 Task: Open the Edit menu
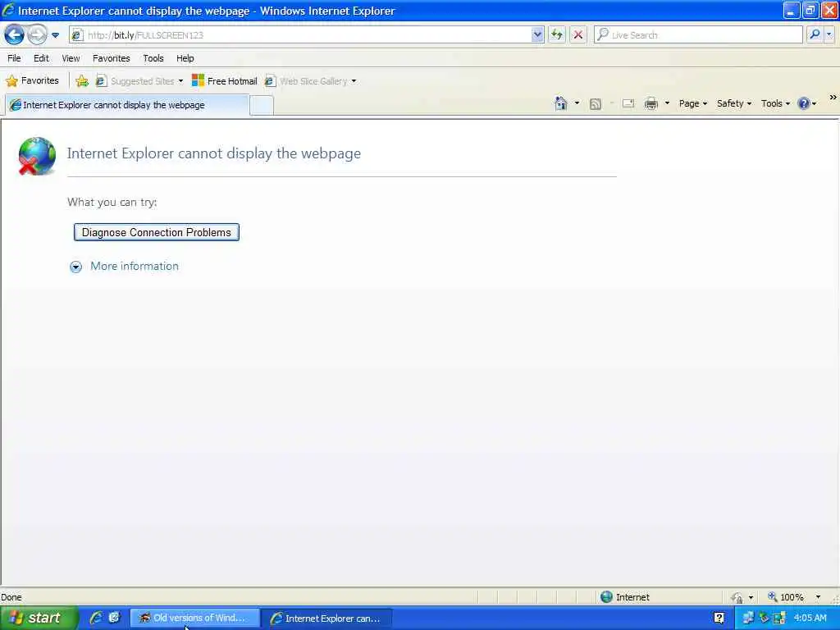coord(41,58)
